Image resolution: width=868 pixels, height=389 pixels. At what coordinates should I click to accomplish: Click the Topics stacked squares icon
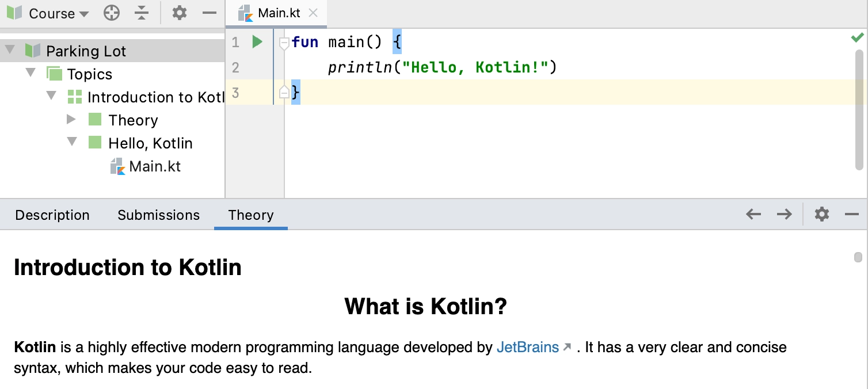[x=54, y=74]
